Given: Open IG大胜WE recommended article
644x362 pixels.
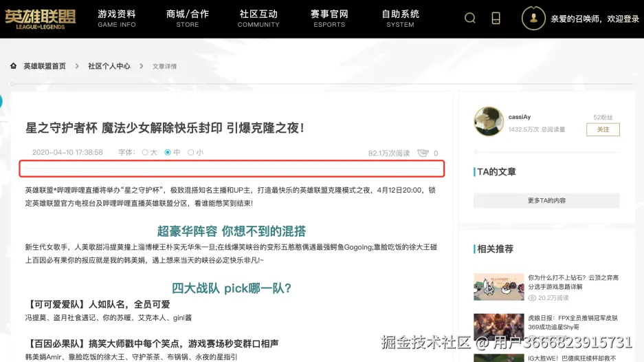Looking at the screenshot, I should tap(572, 358).
